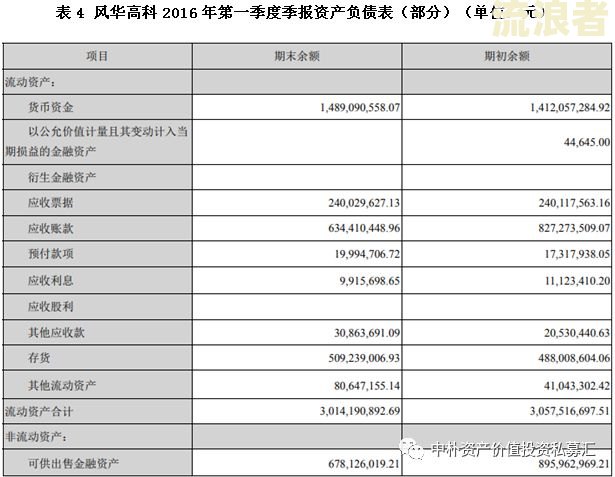Click the 项目 column header
Image resolution: width=615 pixels, height=477 pixels.
pyautogui.click(x=97, y=56)
